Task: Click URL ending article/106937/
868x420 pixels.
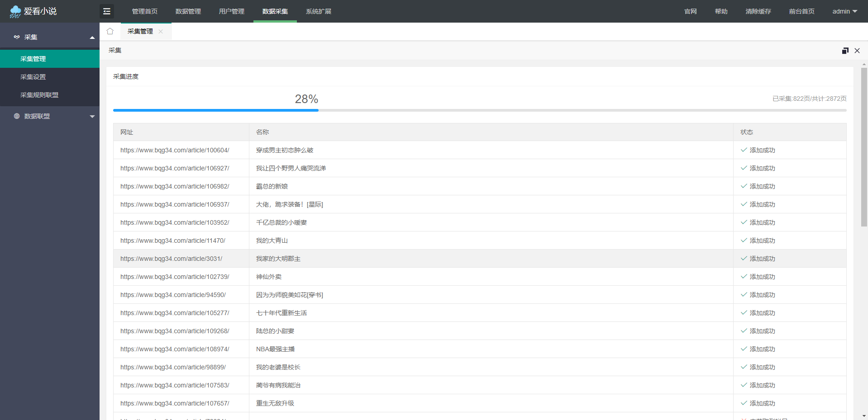Action: 175,204
